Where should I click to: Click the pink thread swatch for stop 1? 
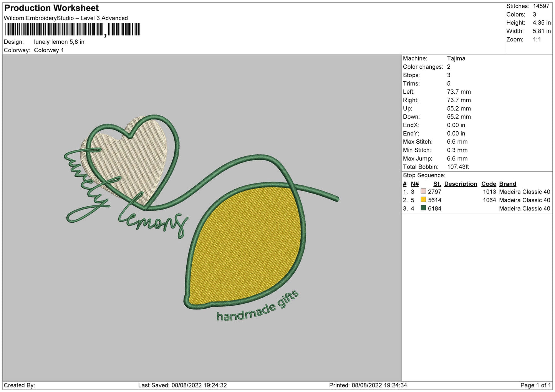[x=423, y=191]
